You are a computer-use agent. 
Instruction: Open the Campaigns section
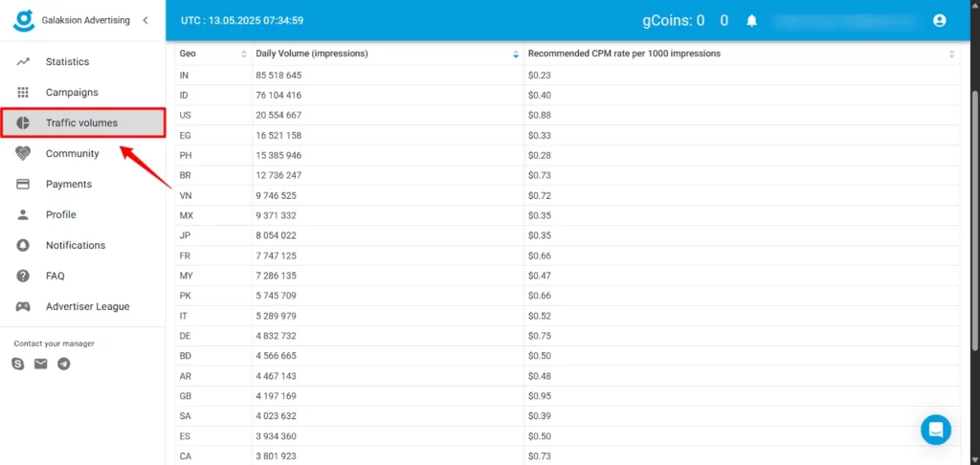pyautogui.click(x=72, y=93)
